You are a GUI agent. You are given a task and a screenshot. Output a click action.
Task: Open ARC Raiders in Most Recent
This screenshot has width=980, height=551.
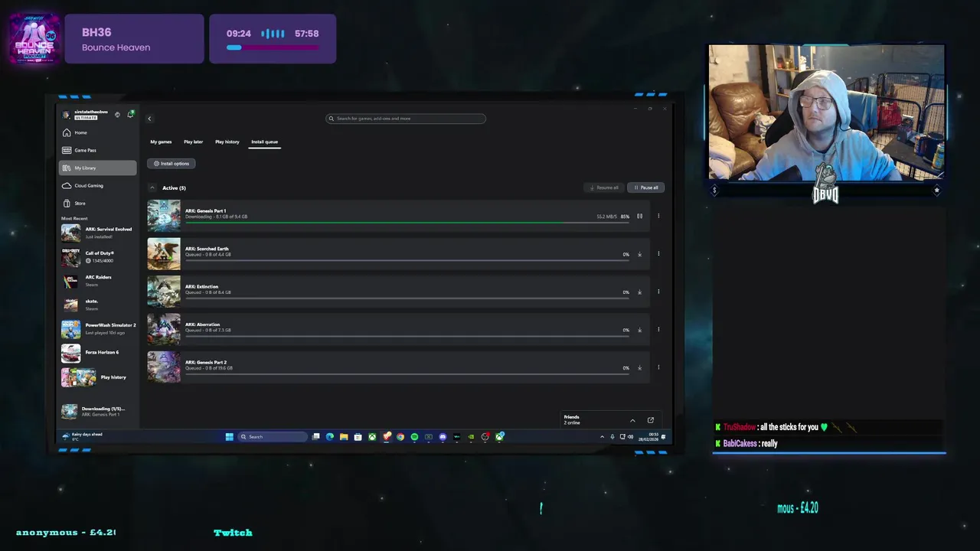[x=98, y=281]
